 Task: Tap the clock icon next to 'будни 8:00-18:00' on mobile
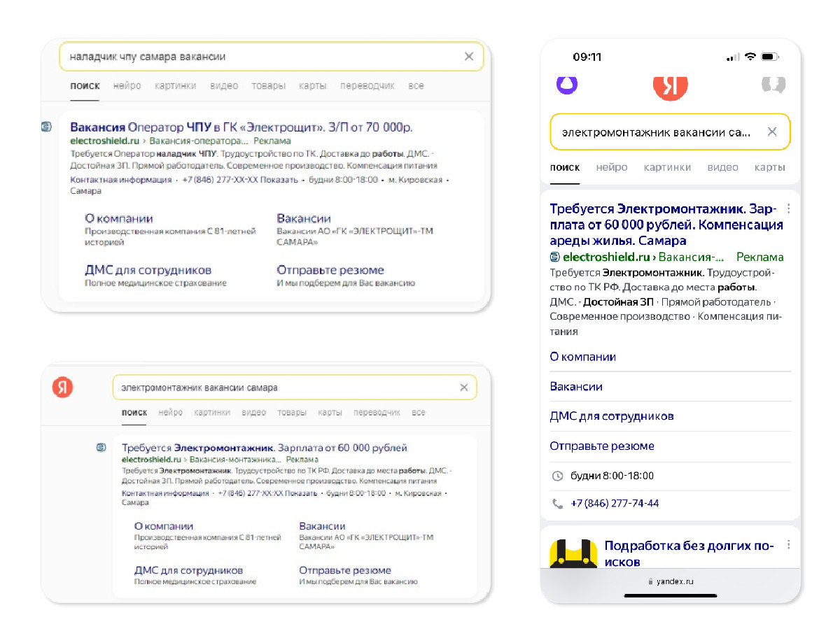coord(558,476)
